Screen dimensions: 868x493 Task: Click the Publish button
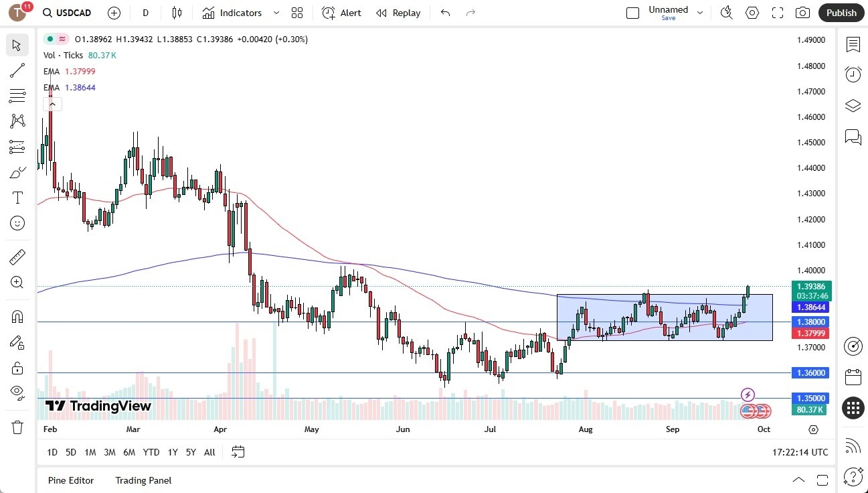[x=841, y=12]
